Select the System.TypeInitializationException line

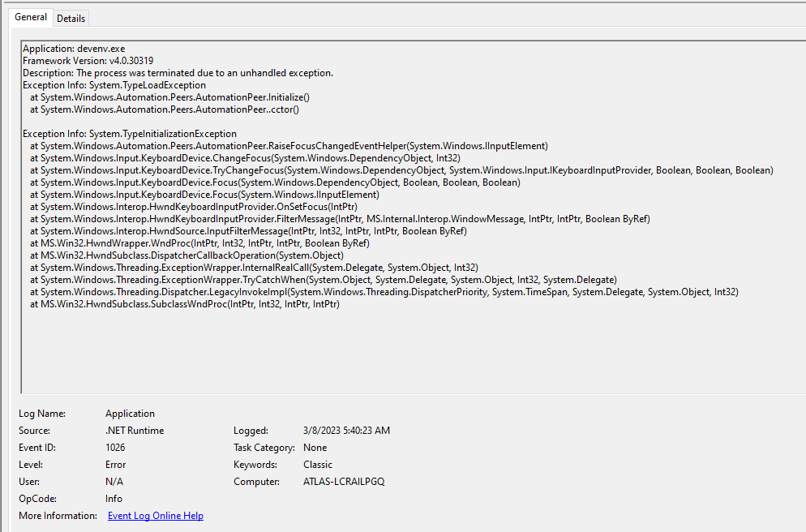pyautogui.click(x=130, y=133)
